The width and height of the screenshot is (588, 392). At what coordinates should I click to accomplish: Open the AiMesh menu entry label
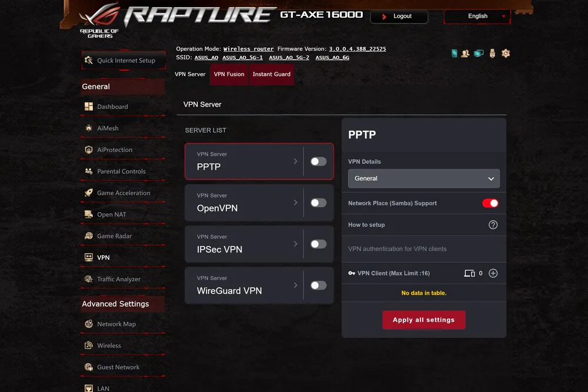108,128
